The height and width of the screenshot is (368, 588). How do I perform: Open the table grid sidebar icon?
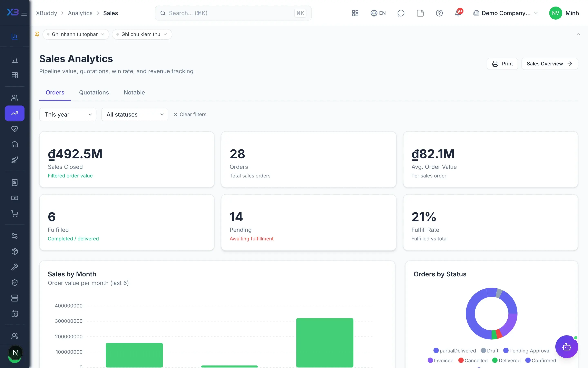pos(14,75)
